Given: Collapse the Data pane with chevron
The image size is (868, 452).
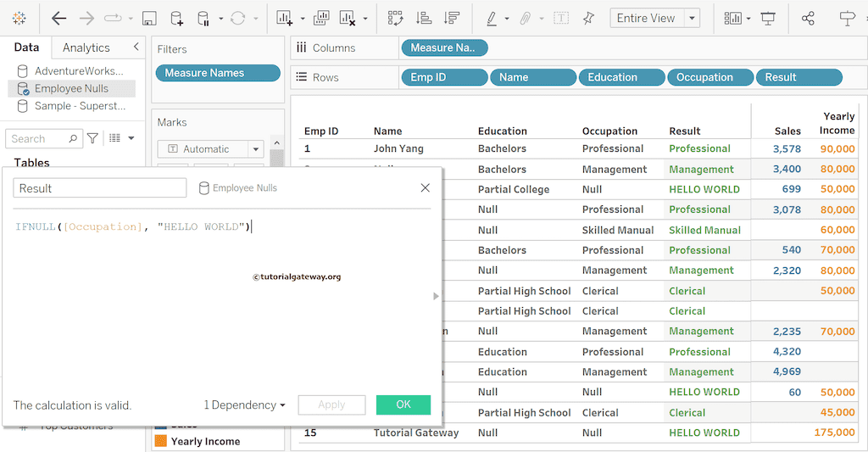Looking at the screenshot, I should tap(136, 47).
